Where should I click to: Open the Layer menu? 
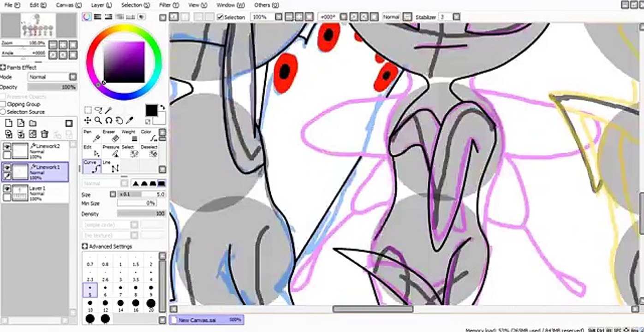[x=101, y=5]
